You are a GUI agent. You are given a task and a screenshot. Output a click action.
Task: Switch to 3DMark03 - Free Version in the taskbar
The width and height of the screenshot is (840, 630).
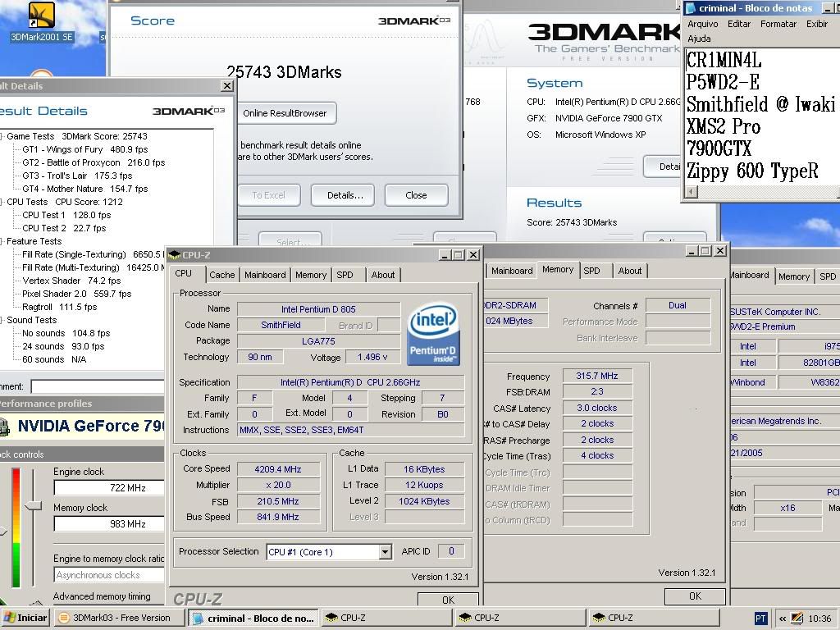[x=121, y=618]
